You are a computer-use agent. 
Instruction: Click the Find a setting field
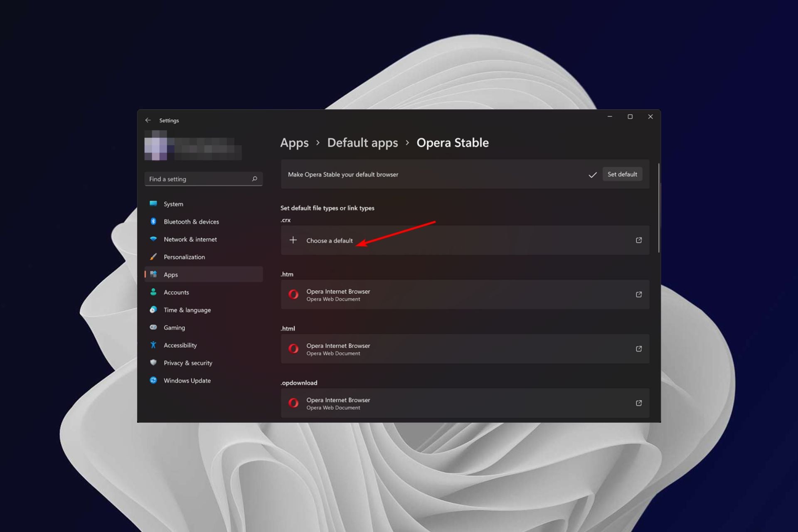pos(199,179)
